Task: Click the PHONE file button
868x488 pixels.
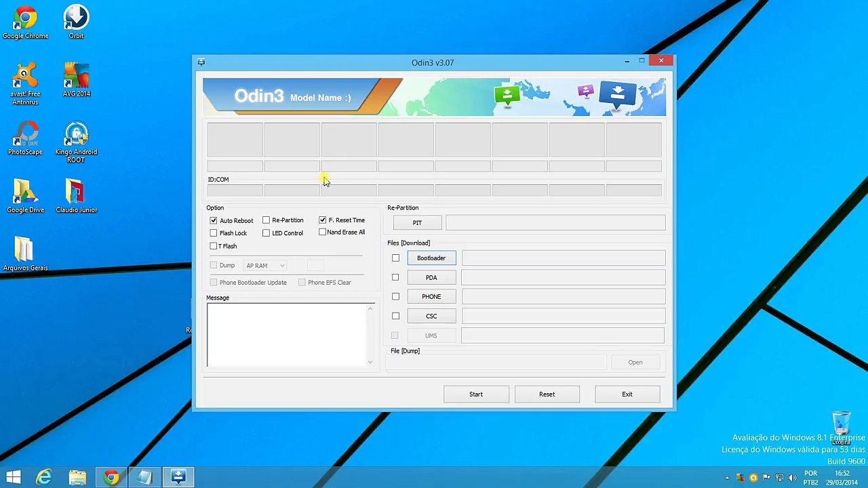Action: coord(431,296)
